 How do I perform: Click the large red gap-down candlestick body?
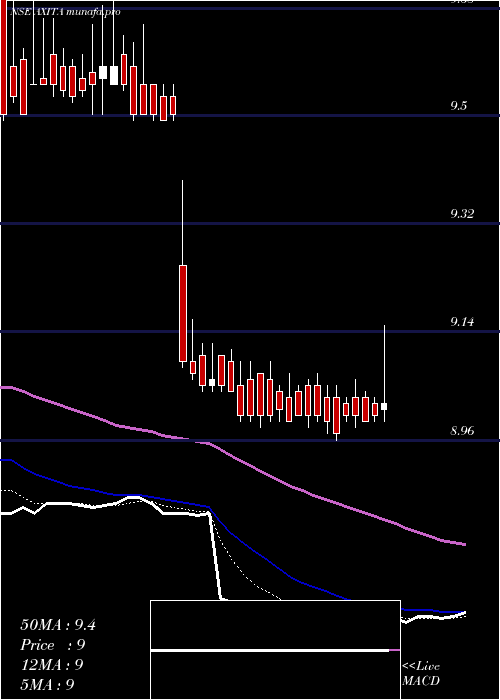[183, 313]
